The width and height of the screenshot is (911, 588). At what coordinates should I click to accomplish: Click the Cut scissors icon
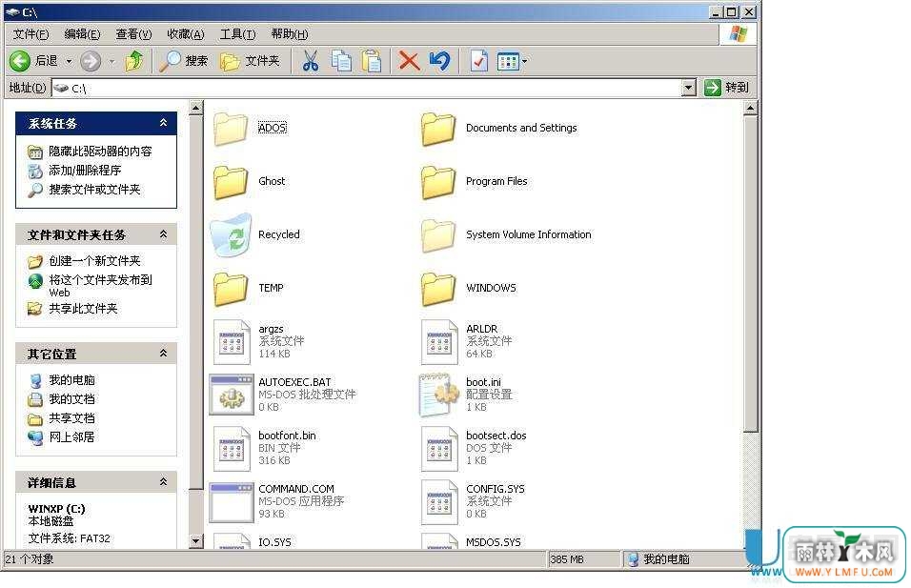tap(311, 60)
